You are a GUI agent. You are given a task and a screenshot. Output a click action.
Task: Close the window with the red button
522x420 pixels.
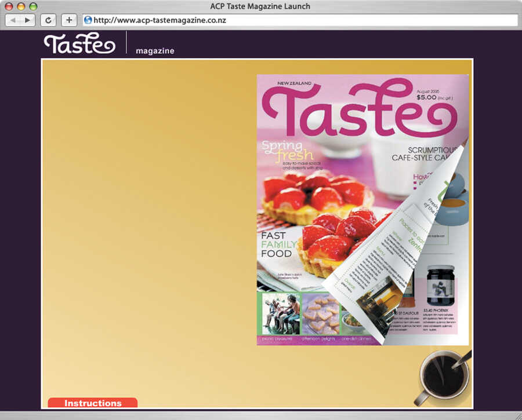tap(9, 6)
